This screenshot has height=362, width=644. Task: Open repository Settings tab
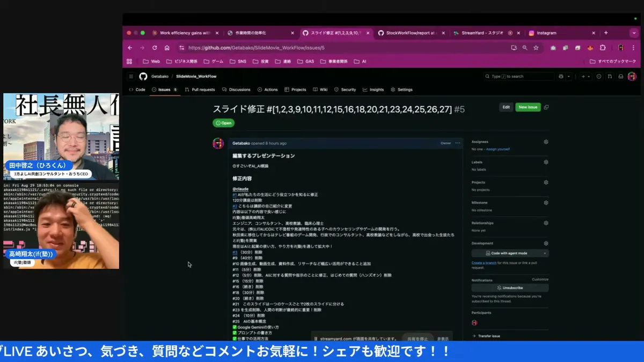pyautogui.click(x=401, y=90)
